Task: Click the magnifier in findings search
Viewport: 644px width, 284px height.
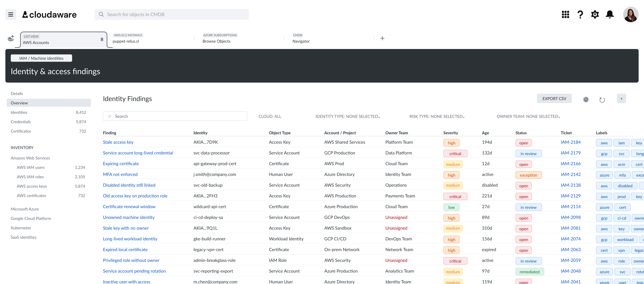Action: coord(109,116)
